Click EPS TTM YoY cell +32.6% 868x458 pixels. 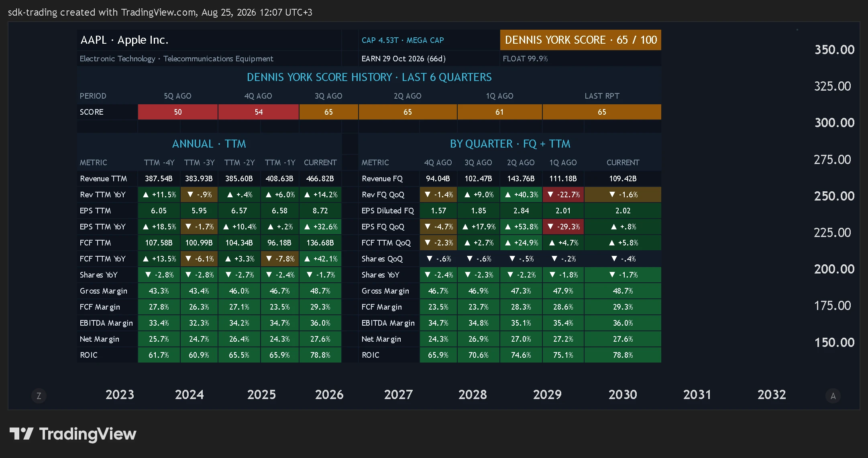pos(320,227)
